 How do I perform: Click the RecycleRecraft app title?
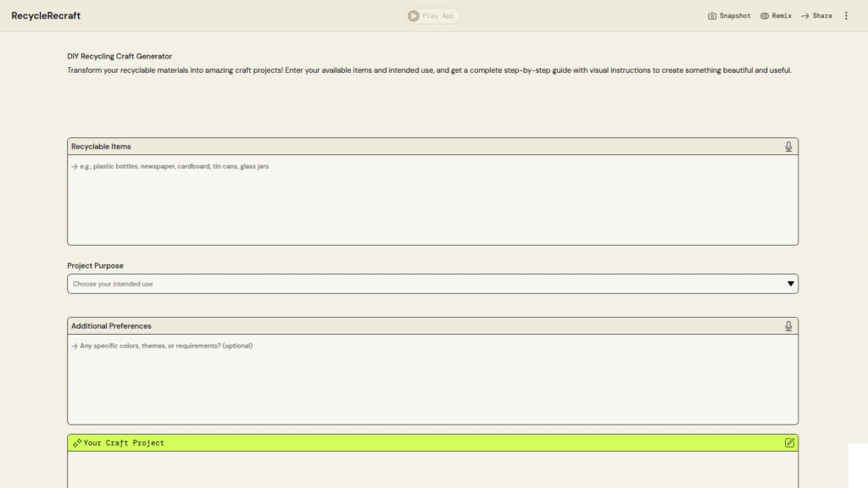coord(46,16)
